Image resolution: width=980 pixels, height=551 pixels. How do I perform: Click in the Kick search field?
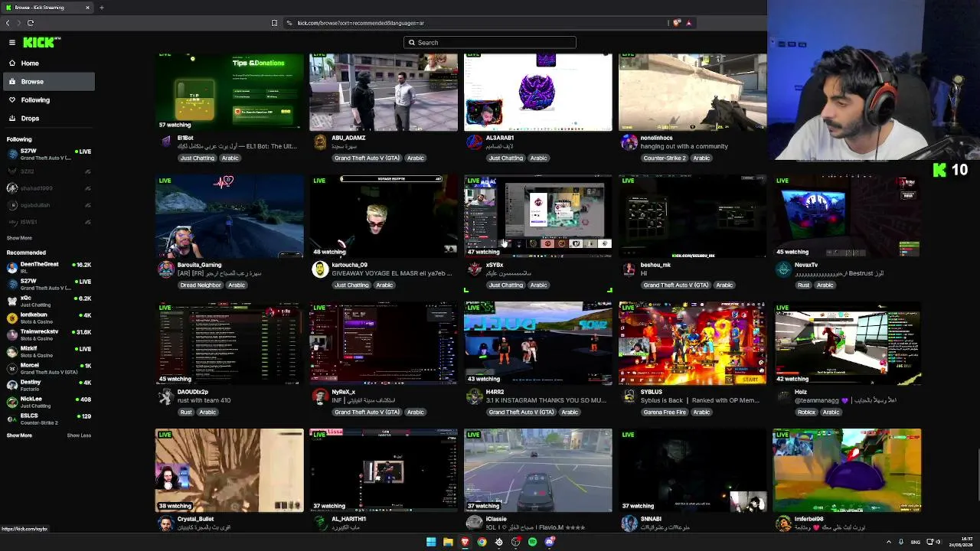coord(490,43)
